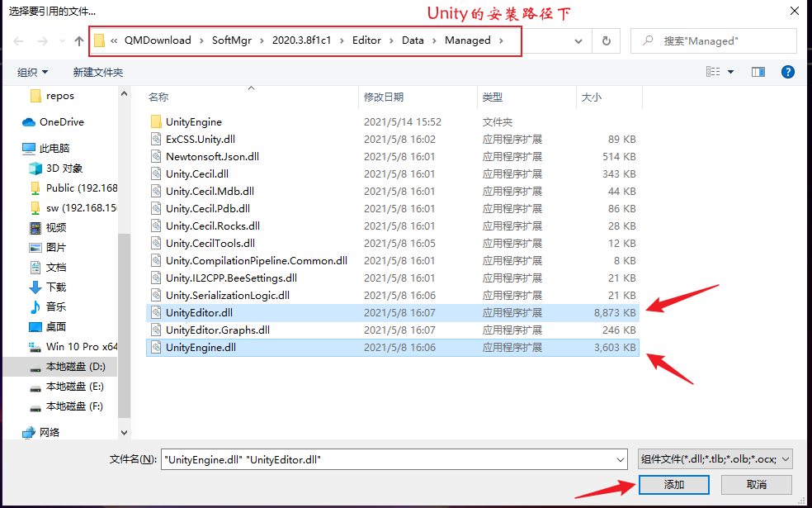The image size is (812, 508).
Task: Select the Unity.Cecil.Rocks.dll file
Action: (x=392, y=226)
